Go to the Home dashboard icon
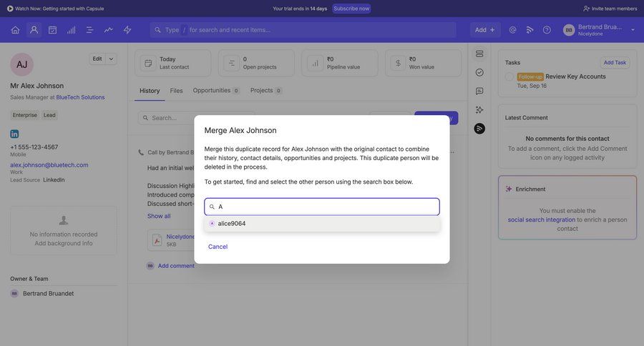The image size is (644, 346). click(15, 30)
